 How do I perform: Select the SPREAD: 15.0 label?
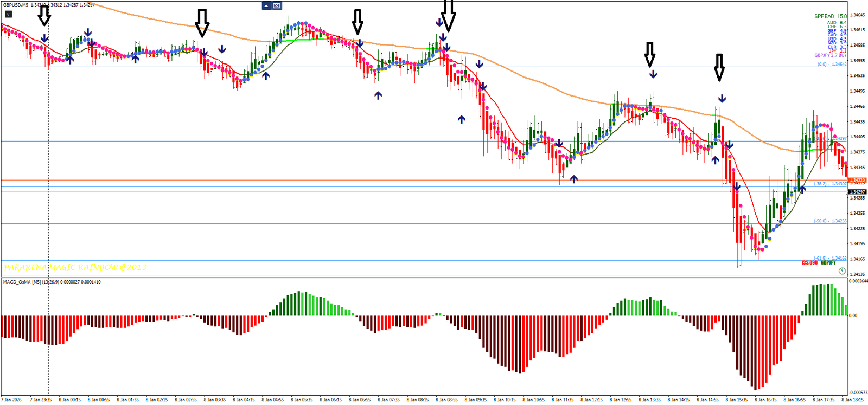click(x=830, y=16)
